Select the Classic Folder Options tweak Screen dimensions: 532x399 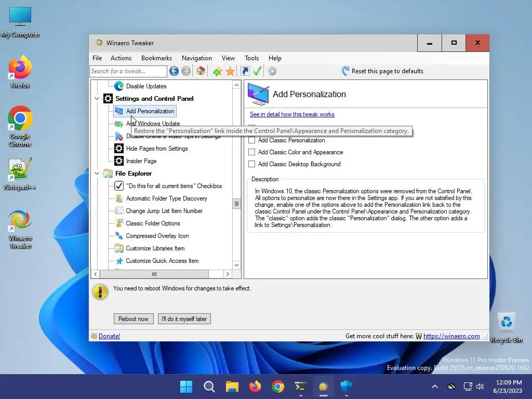[x=153, y=223]
